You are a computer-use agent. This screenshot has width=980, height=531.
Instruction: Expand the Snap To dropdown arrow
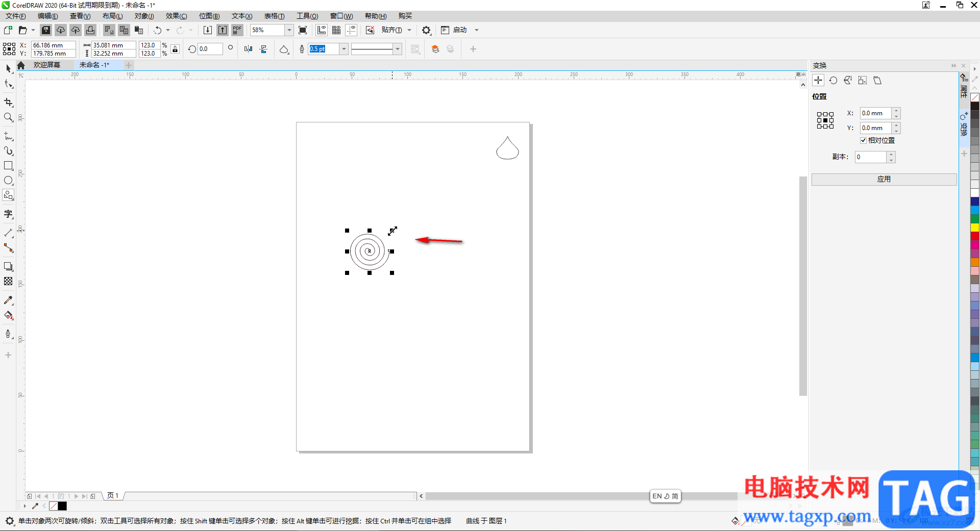(409, 30)
